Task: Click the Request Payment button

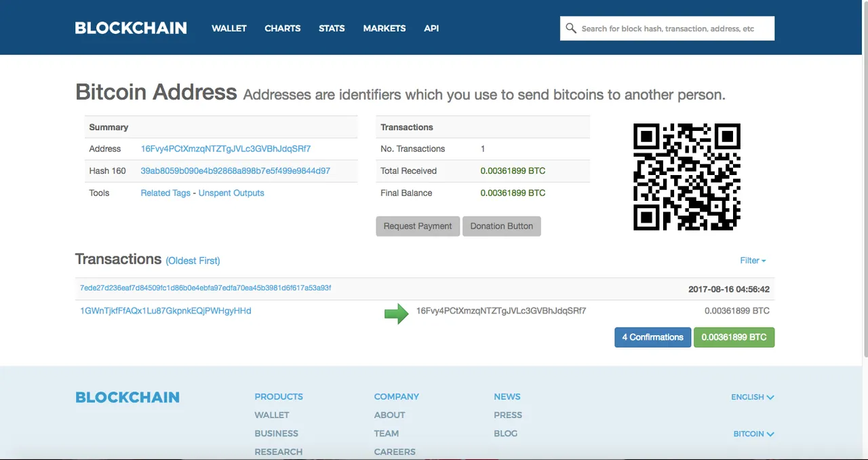Action: [x=418, y=226]
